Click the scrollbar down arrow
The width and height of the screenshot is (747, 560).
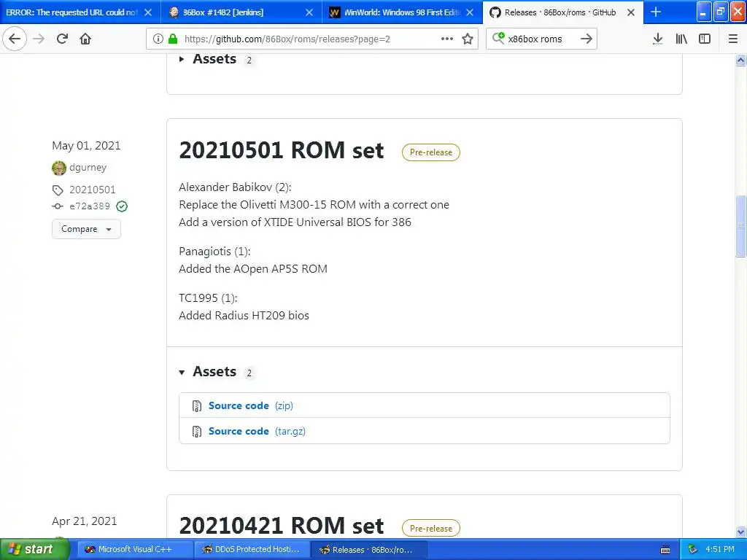click(740, 532)
